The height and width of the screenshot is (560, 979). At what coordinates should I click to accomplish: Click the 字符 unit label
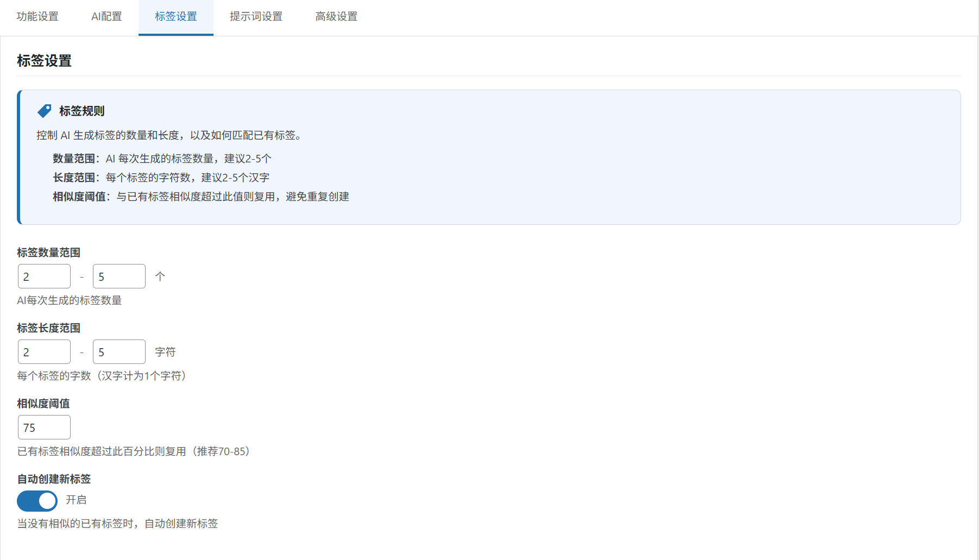pos(166,351)
